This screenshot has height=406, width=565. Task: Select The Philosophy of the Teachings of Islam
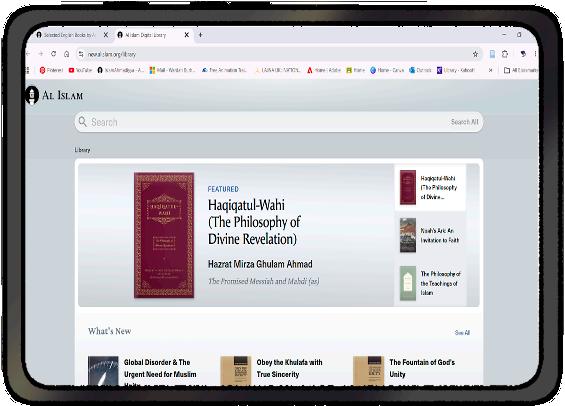point(430,283)
